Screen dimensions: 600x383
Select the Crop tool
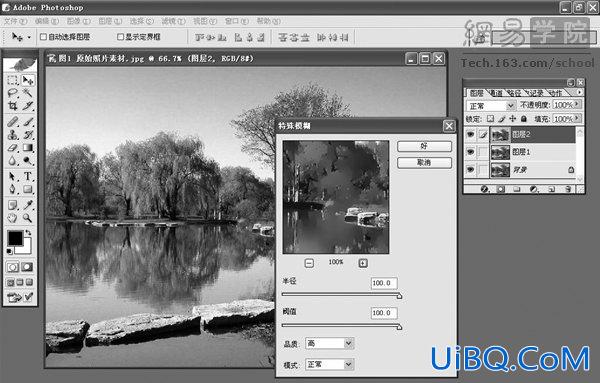(x=13, y=106)
